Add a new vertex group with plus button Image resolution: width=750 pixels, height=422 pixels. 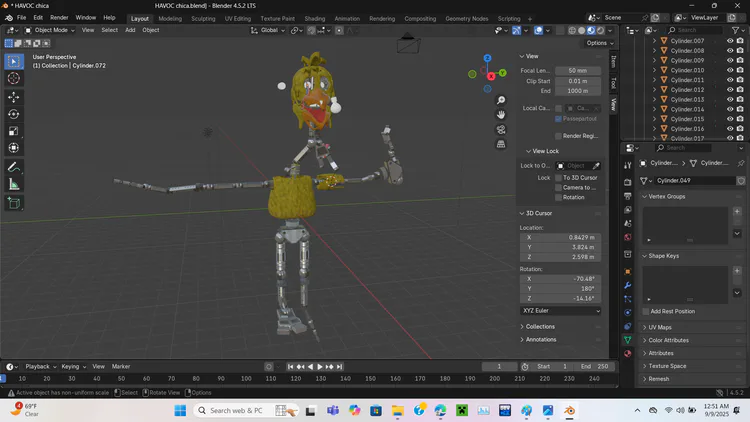tap(737, 211)
